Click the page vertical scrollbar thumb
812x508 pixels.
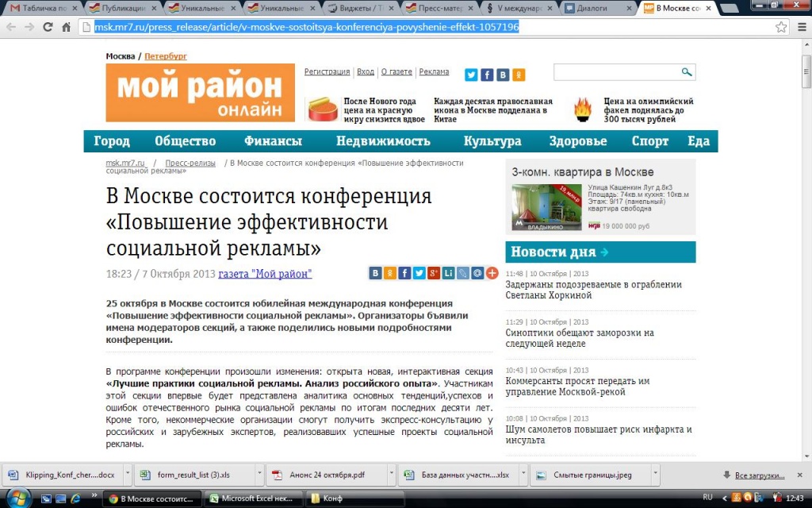click(x=806, y=72)
